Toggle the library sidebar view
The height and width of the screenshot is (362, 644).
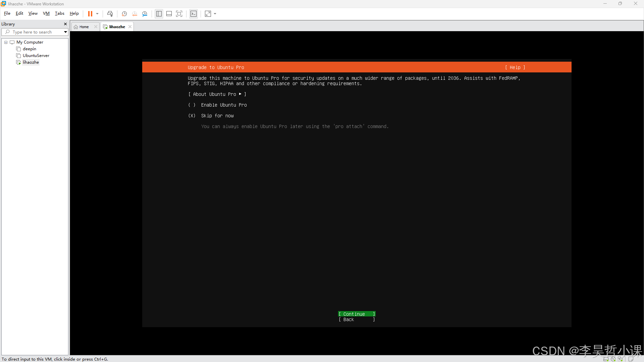coord(159,14)
